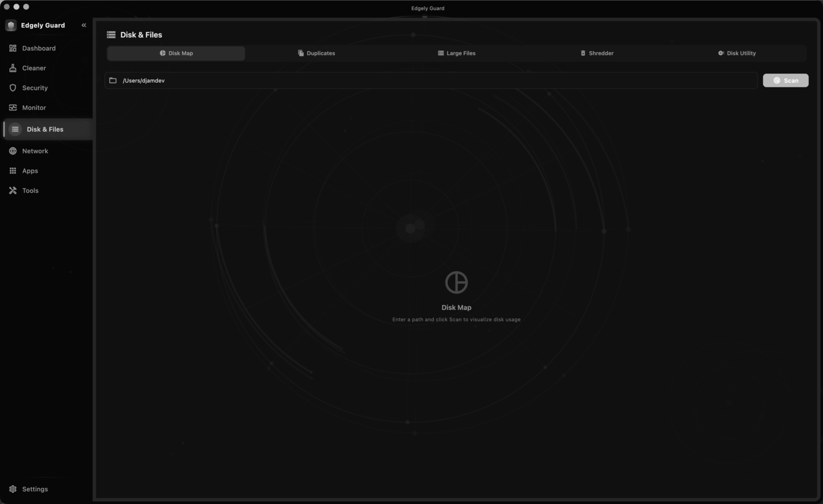Select Cleaner label in sidebar
Viewport: 823px width, 504px height.
click(x=34, y=68)
